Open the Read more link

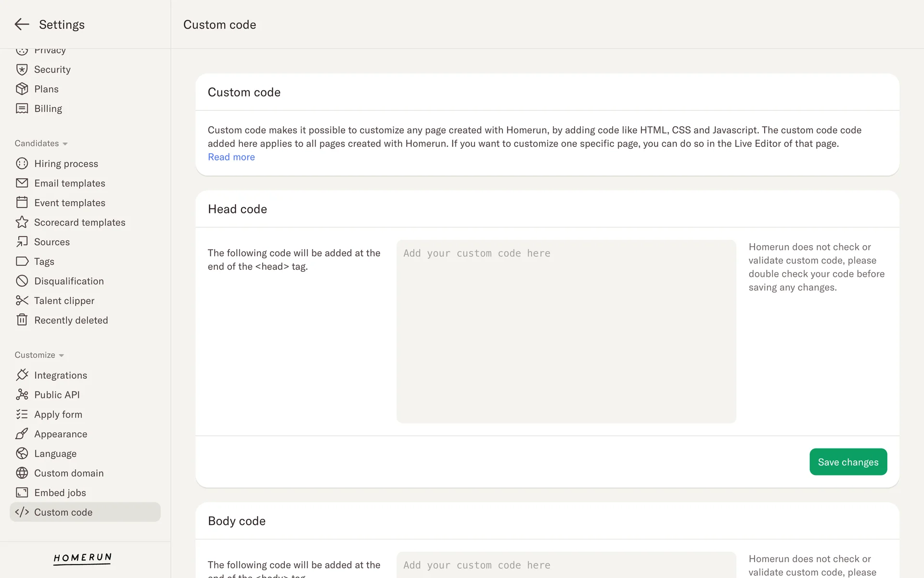231,157
